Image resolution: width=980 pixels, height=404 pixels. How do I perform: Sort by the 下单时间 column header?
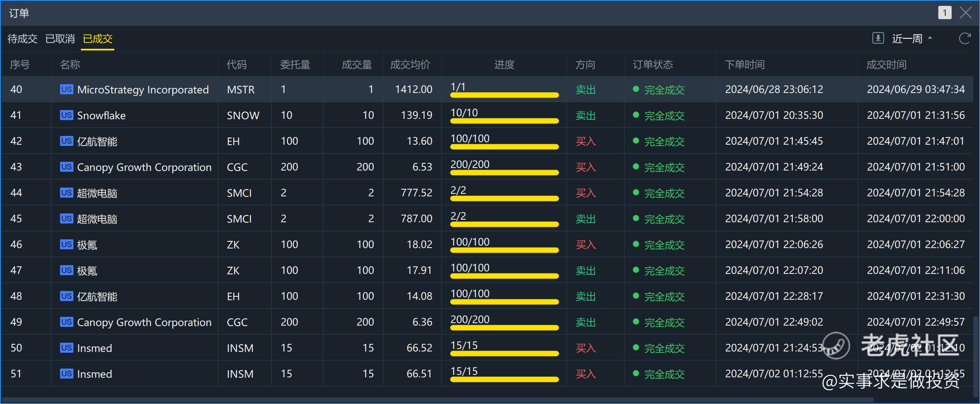745,65
